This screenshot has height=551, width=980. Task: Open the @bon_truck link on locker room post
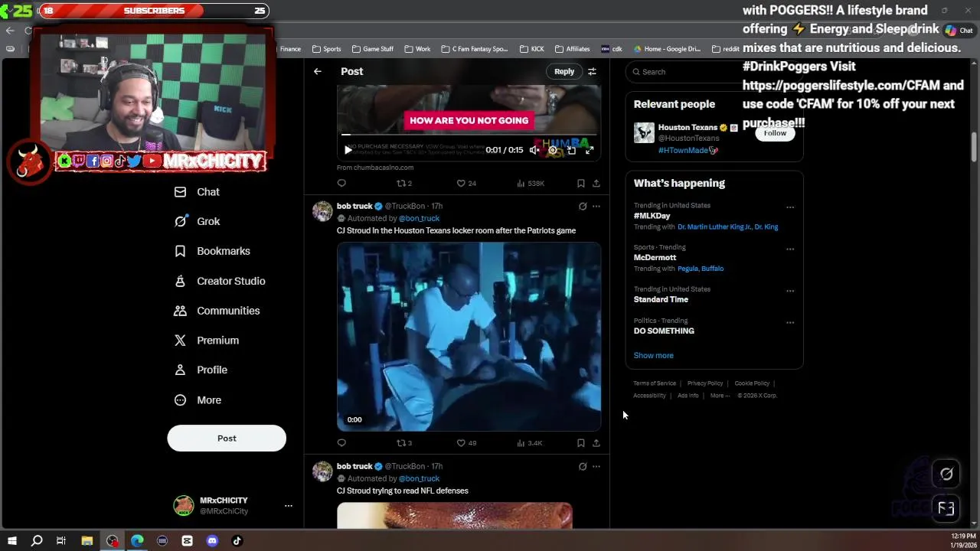click(419, 218)
